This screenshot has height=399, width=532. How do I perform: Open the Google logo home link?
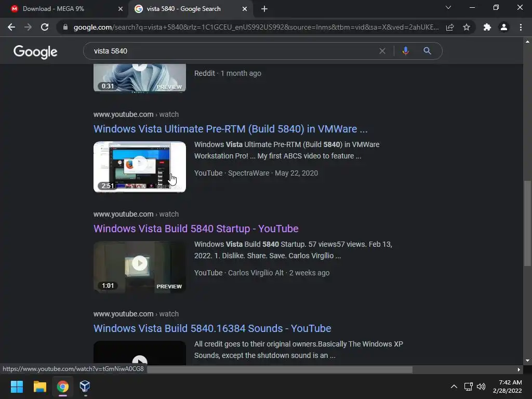pyautogui.click(x=35, y=52)
